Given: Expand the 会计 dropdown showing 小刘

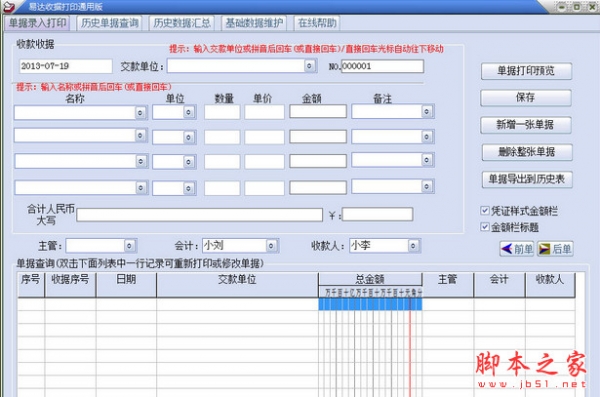Looking at the screenshot, I should coord(271,246).
